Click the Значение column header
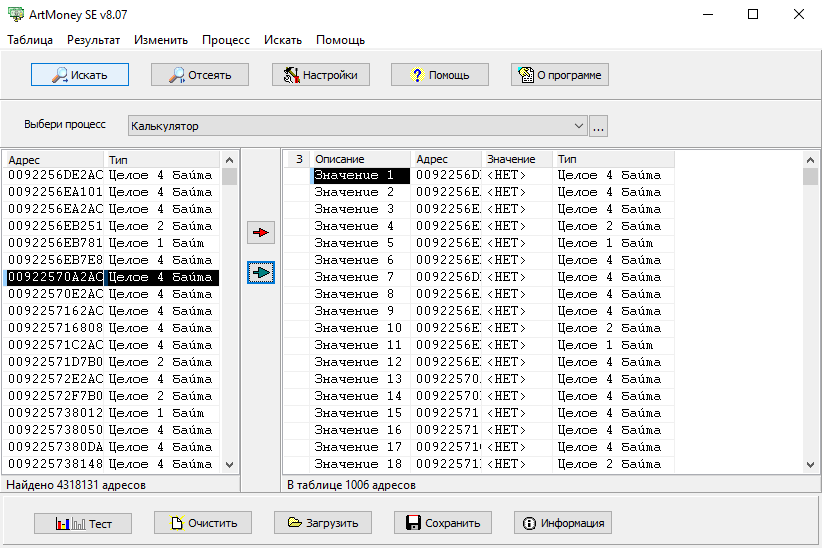 pyautogui.click(x=517, y=159)
